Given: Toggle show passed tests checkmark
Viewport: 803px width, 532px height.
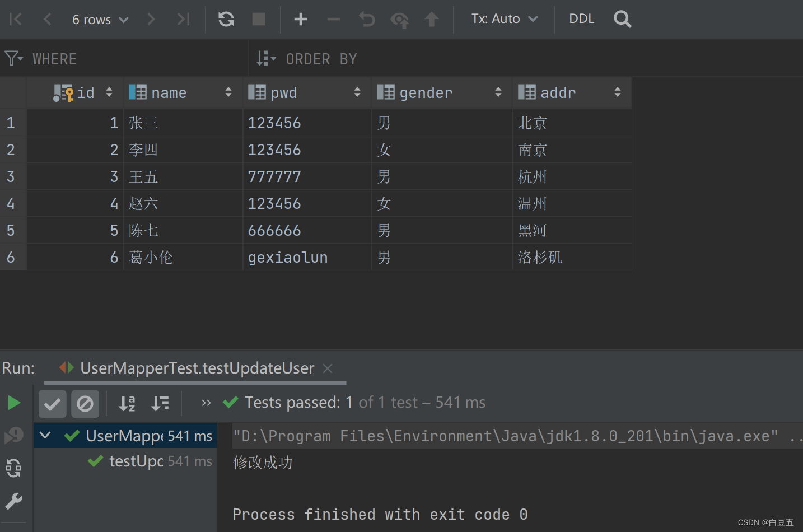Looking at the screenshot, I should (52, 403).
